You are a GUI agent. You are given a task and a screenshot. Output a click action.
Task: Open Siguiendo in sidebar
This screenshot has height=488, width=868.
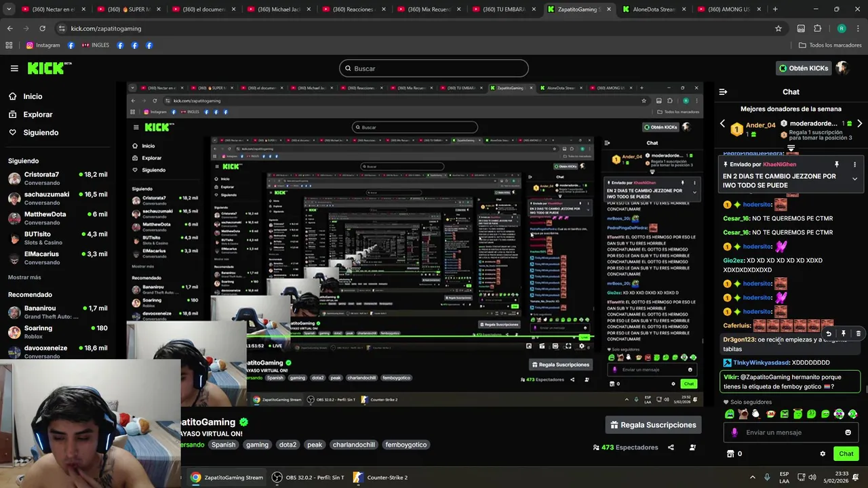tap(33, 133)
